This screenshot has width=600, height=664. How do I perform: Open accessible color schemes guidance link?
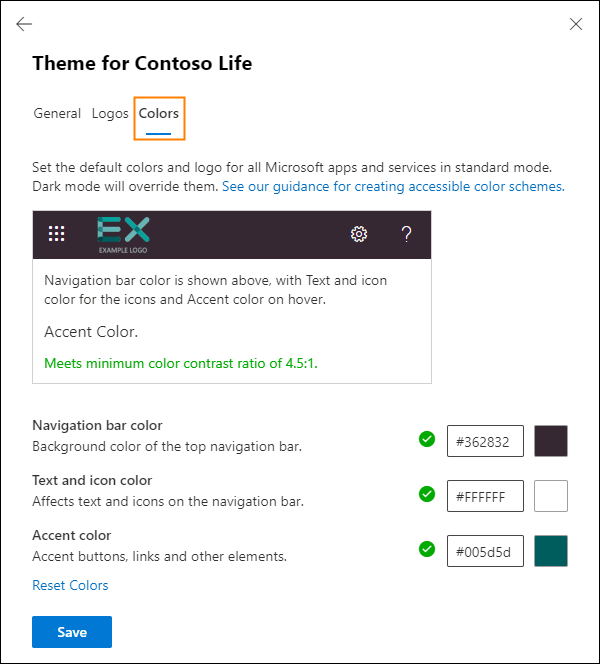pyautogui.click(x=393, y=187)
